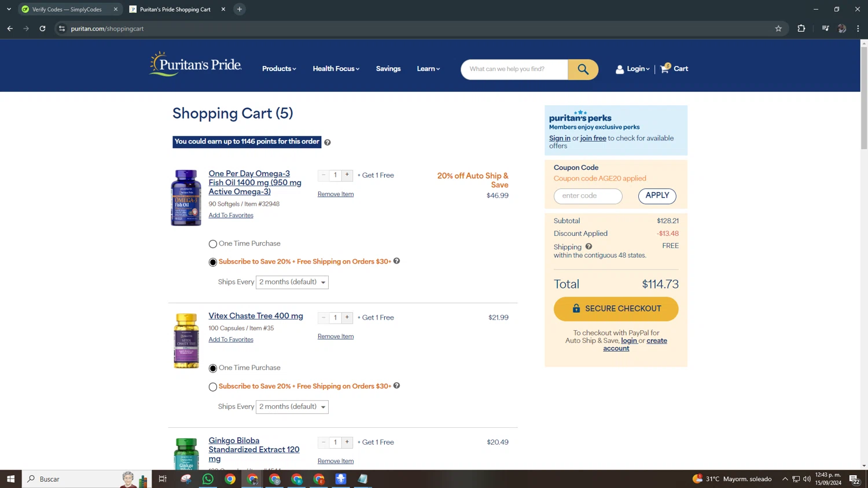Bookmark this page with the star icon
This screenshot has width=868, height=488.
pos(778,28)
